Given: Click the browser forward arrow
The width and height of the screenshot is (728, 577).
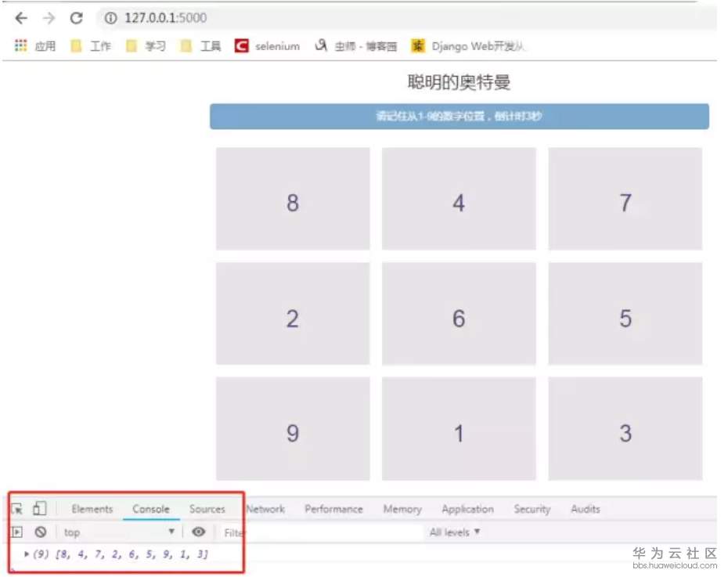Looking at the screenshot, I should (x=49, y=18).
